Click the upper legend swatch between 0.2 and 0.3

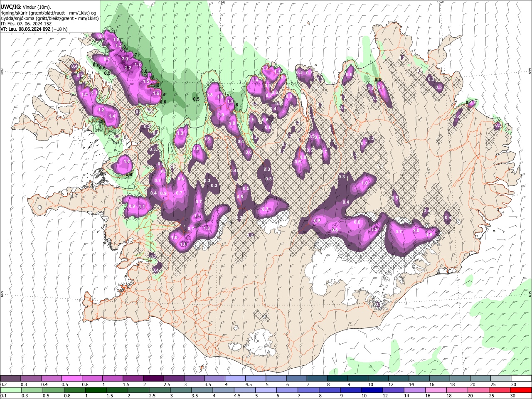[x=10, y=379]
